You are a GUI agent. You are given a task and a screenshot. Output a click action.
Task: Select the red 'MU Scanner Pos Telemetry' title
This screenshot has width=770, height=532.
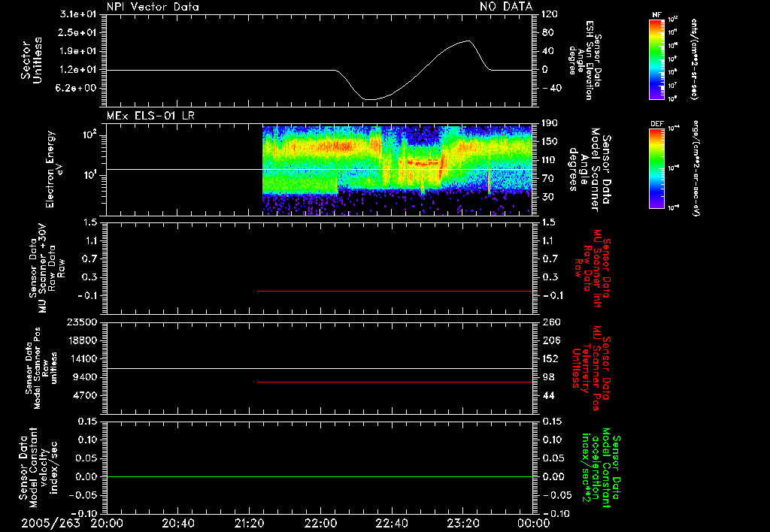591,368
